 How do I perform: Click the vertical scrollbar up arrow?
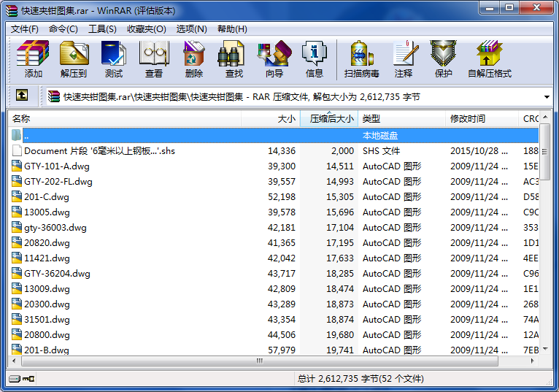545,117
